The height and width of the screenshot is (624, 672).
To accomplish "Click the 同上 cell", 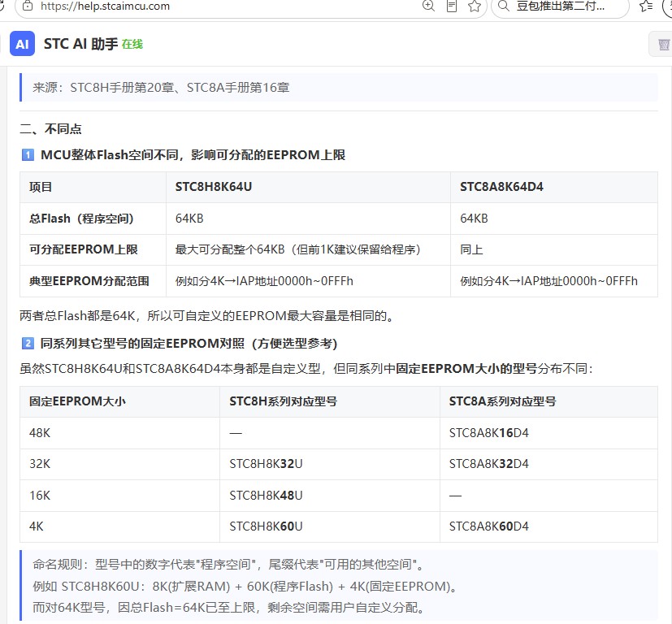I will tap(471, 249).
